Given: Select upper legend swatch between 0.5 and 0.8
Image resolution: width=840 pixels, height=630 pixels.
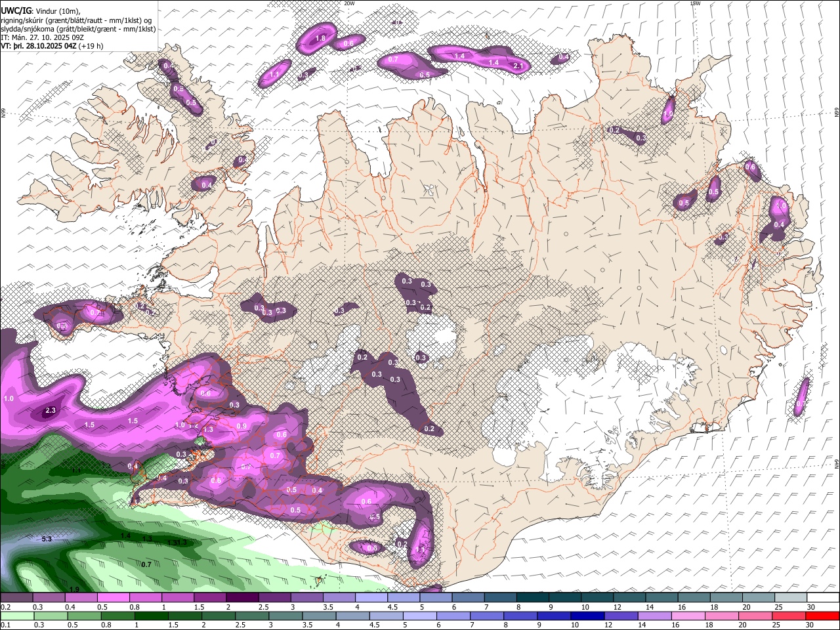Looking at the screenshot, I should point(113,597).
